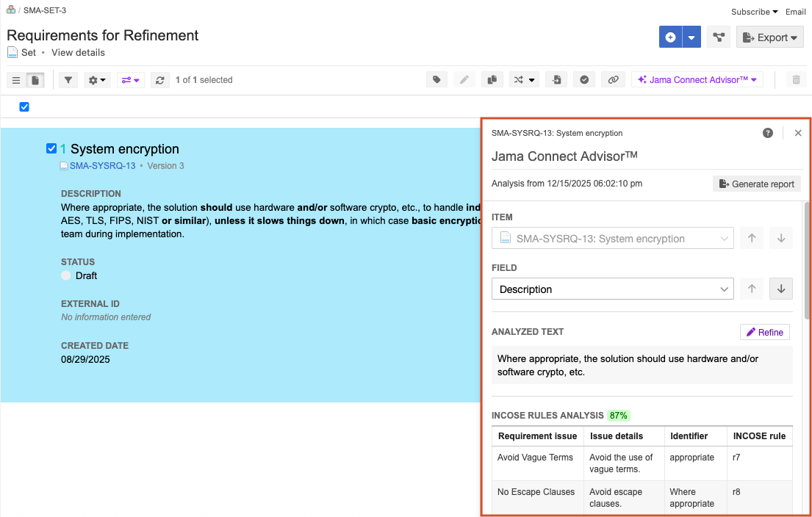
Task: Click the checkmark circle icon
Action: pyautogui.click(x=584, y=80)
